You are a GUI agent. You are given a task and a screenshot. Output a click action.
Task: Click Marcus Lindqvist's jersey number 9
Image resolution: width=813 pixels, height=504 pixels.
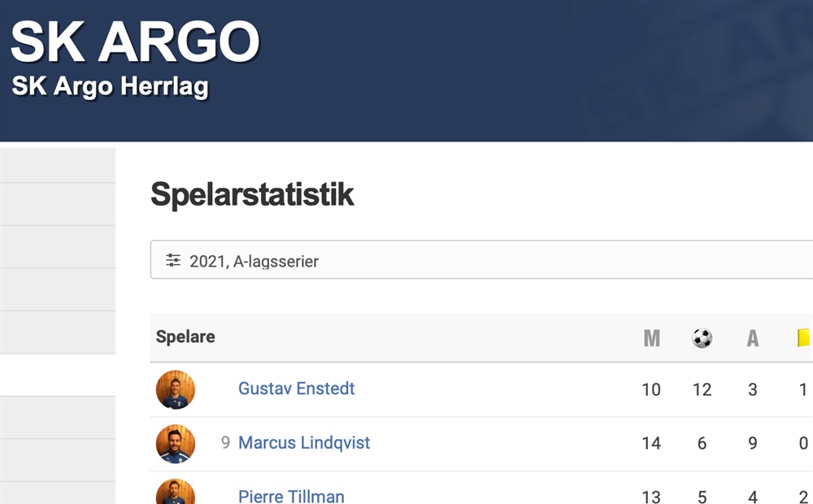(225, 442)
